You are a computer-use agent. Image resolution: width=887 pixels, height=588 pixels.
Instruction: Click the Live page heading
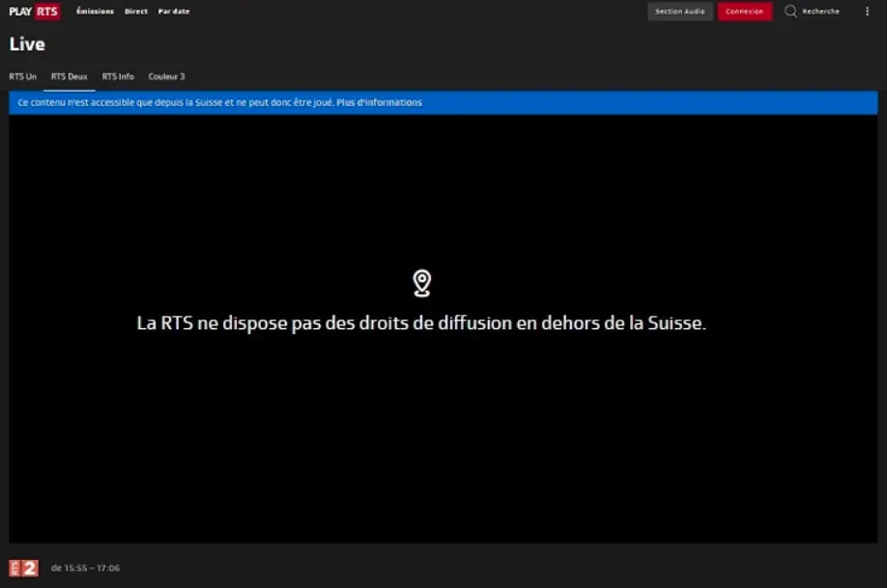click(27, 44)
